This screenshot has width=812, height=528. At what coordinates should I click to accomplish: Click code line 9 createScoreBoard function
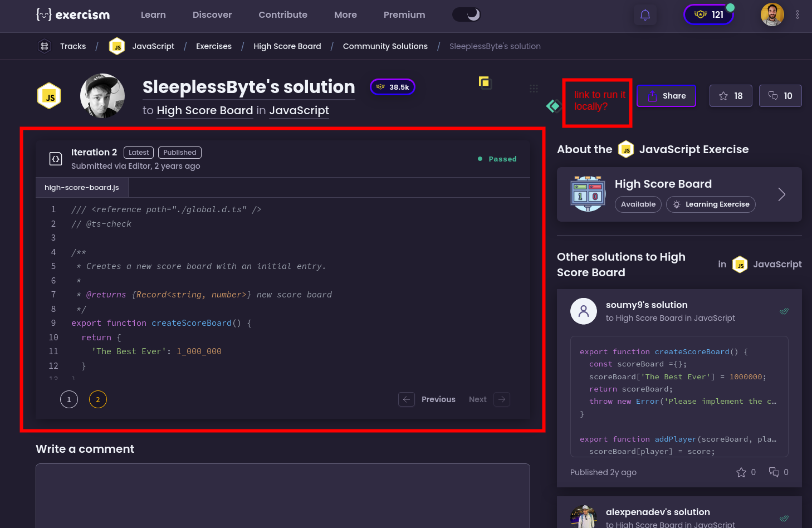[162, 323]
